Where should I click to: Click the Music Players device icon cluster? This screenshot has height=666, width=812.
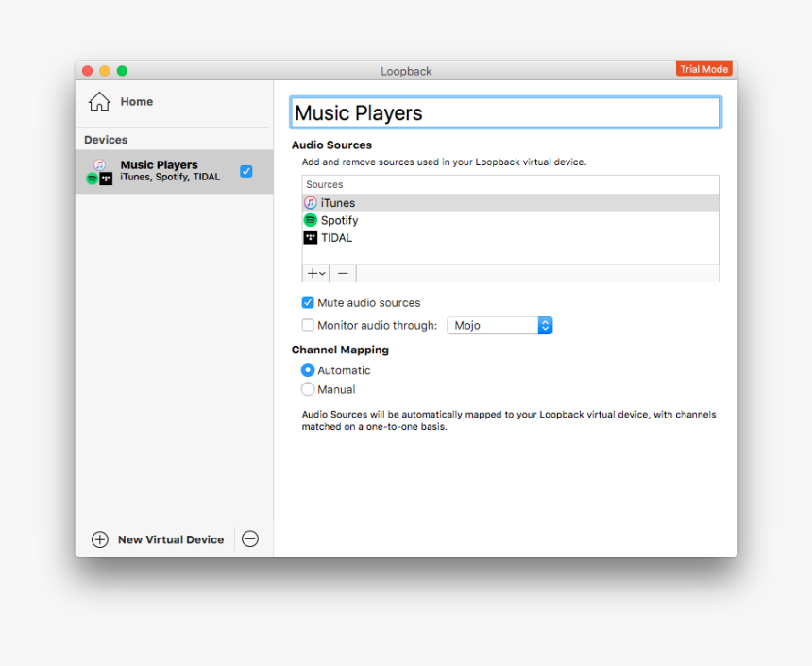(99, 172)
